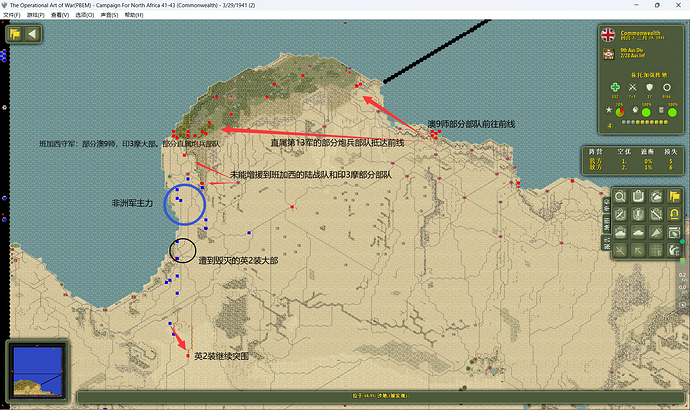Viewport: 690px width, 410px height.
Task: Open the 帮助(H) menu
Action: 134,15
